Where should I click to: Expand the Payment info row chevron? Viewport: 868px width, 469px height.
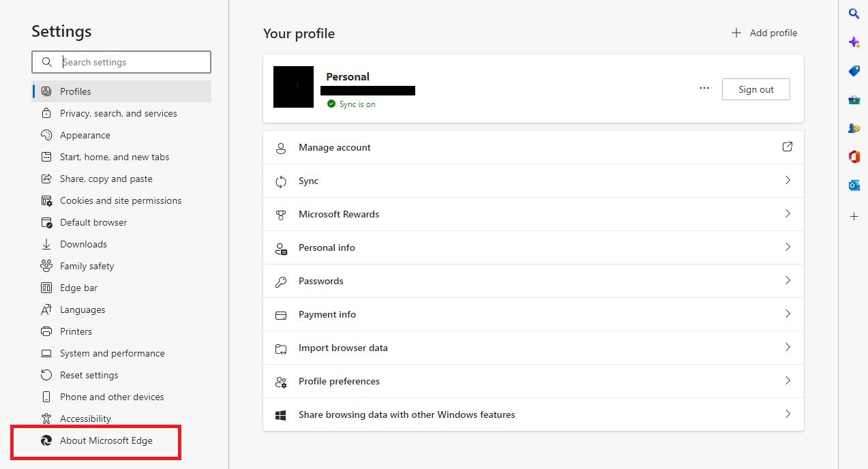tap(788, 314)
